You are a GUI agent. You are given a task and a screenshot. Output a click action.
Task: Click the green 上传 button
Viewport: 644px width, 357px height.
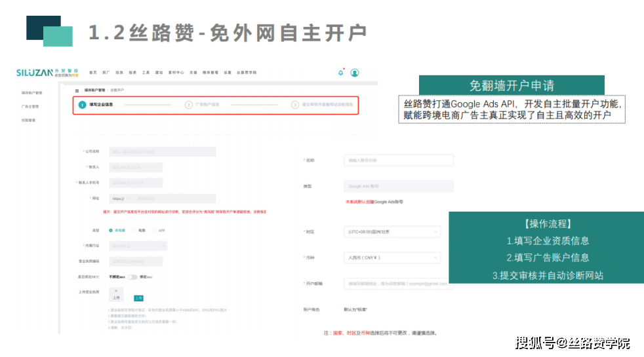[138, 298]
